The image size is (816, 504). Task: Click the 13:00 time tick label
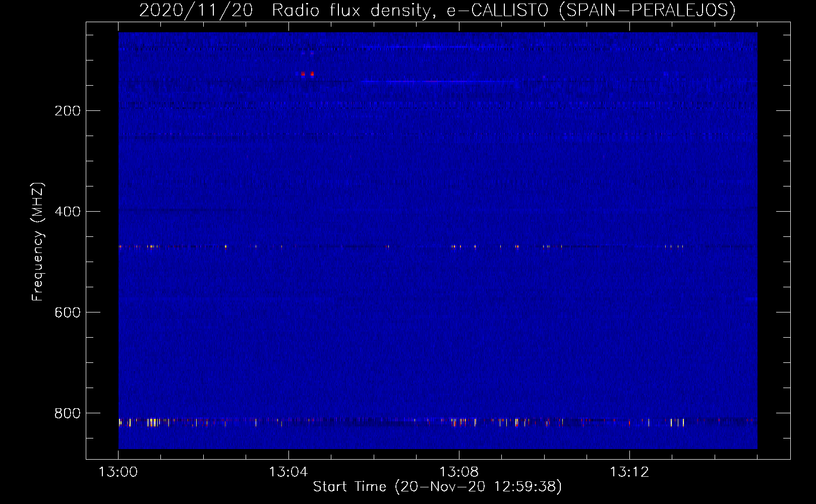coord(119,472)
